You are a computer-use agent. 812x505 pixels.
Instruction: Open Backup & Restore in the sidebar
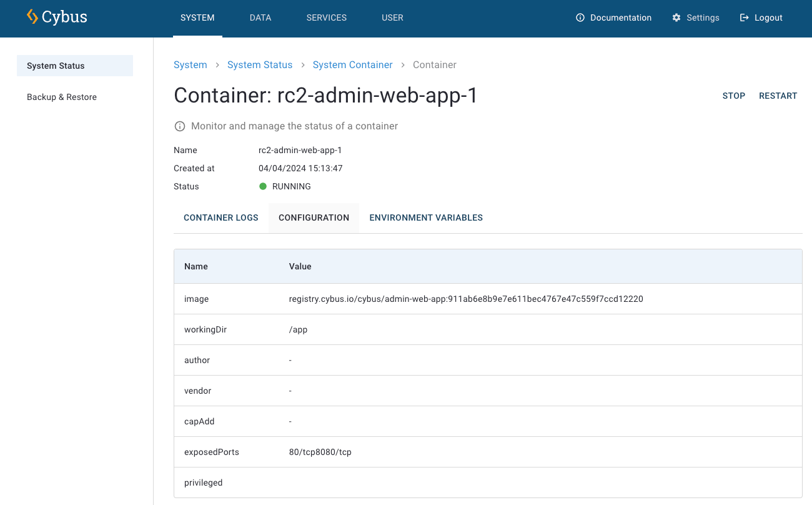[62, 97]
